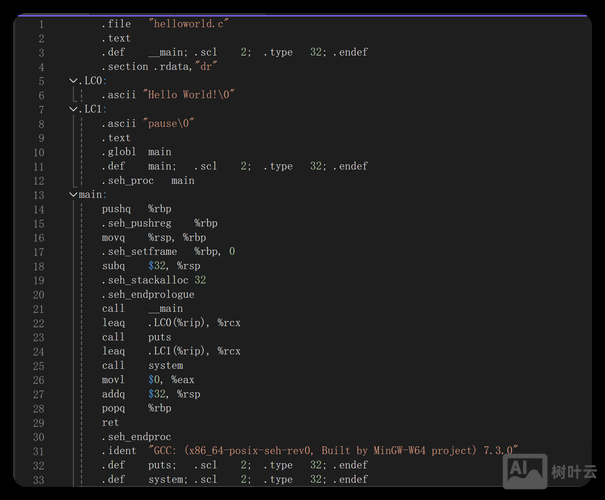
Task: Collapse the main: function fold arrow
Action: tap(73, 195)
